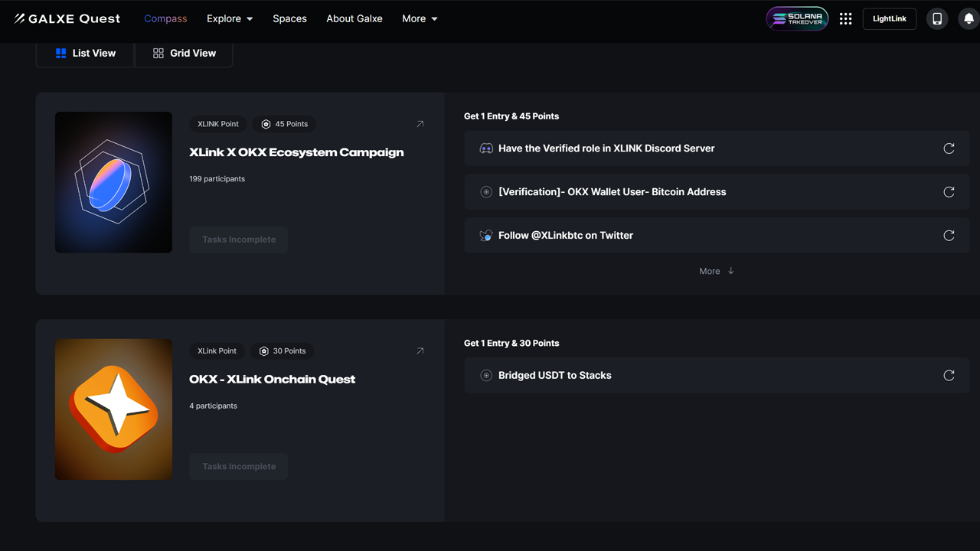Click the Twitter icon on the Follow @XLinkbtc task
Screen dimensions: 980x551
pos(485,235)
